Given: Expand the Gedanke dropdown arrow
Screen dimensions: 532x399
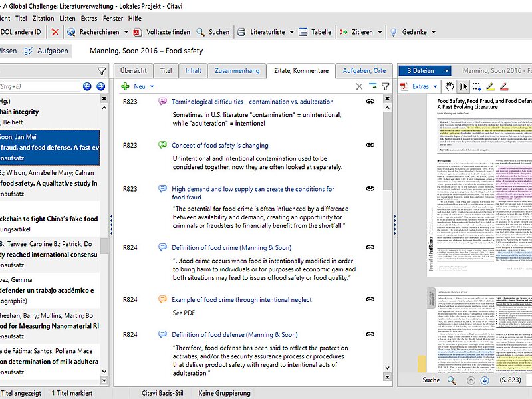Looking at the screenshot, I should coord(434,32).
